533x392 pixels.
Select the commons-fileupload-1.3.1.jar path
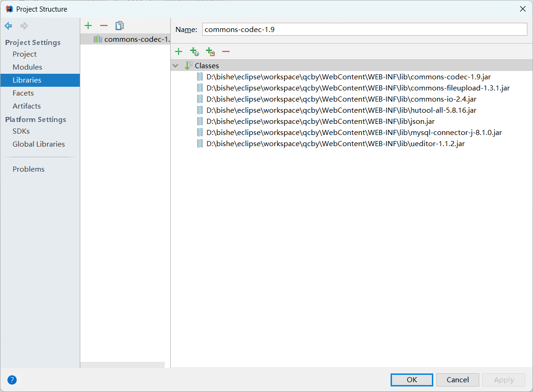pos(358,88)
